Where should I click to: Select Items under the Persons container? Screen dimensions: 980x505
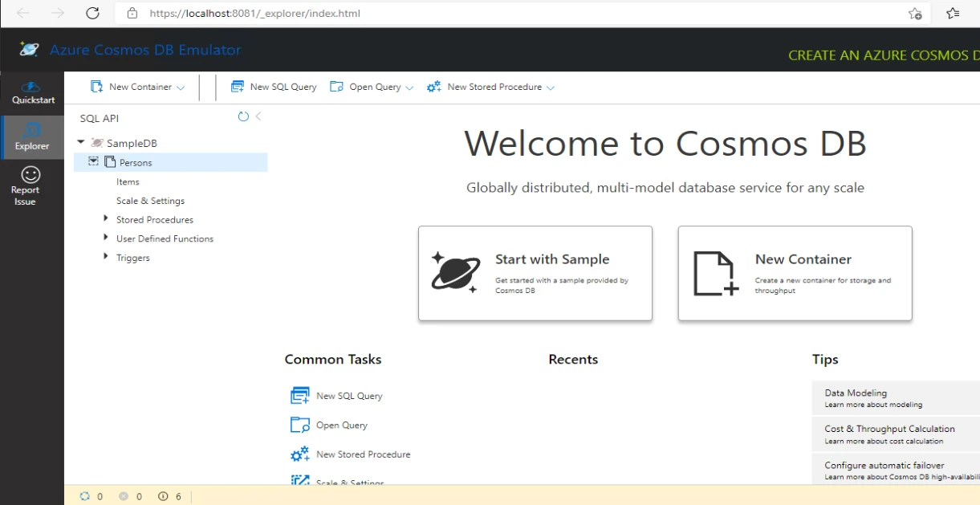click(x=128, y=182)
